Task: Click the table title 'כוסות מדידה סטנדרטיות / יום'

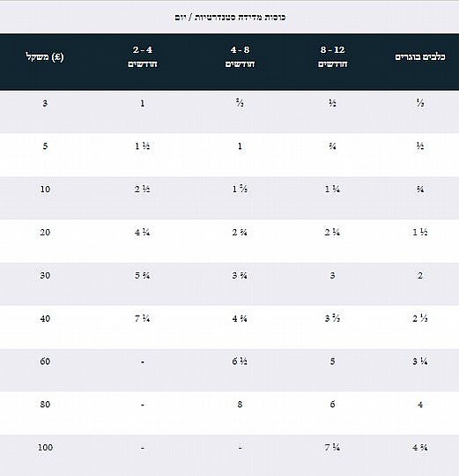Action: click(x=230, y=18)
